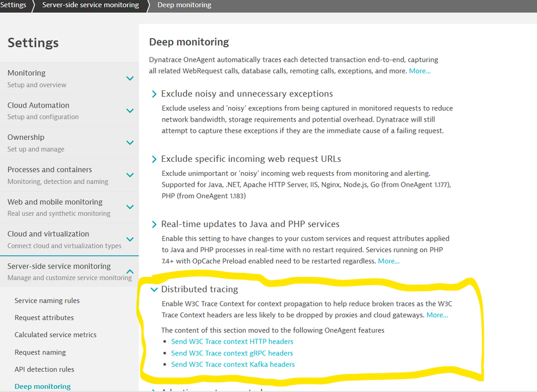The image size is (537, 392).
Task: Open Send W3C Trace context Kafka headers
Action: pyautogui.click(x=233, y=365)
